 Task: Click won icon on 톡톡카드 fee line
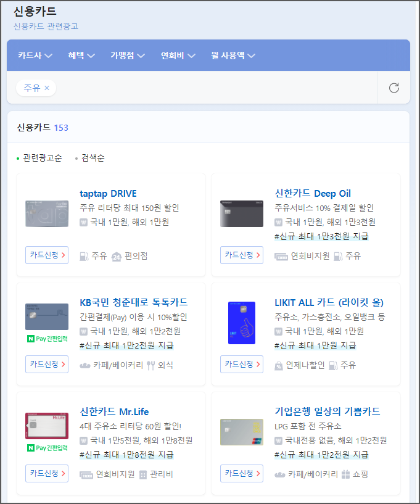point(83,331)
